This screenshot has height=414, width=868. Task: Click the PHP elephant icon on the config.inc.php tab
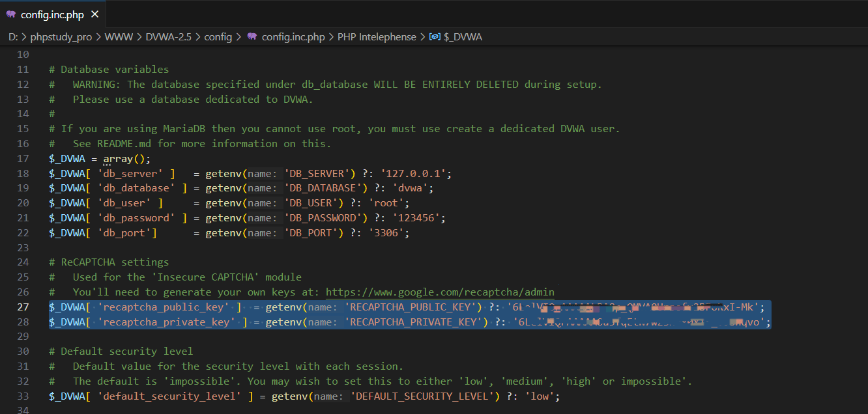click(x=11, y=14)
